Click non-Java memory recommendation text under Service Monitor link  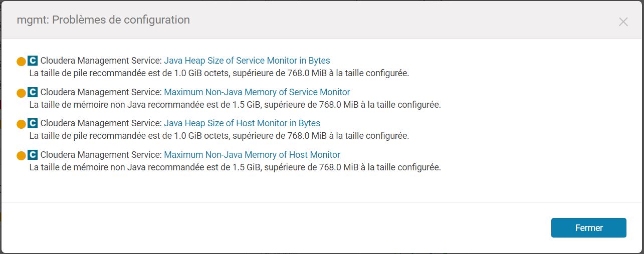click(x=235, y=105)
